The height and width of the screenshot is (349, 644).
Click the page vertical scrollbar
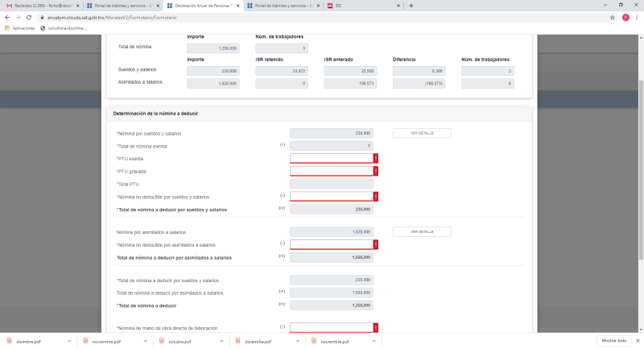point(641,170)
